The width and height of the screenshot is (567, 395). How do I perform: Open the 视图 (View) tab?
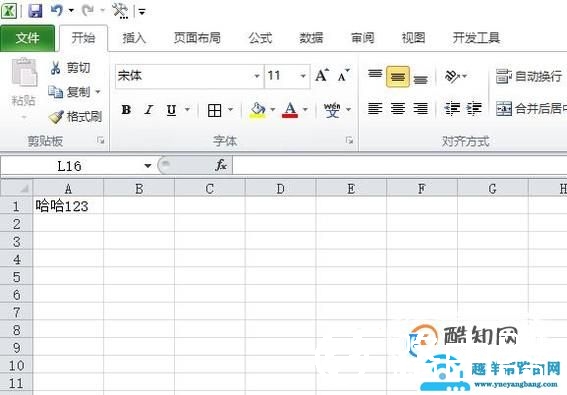[413, 38]
